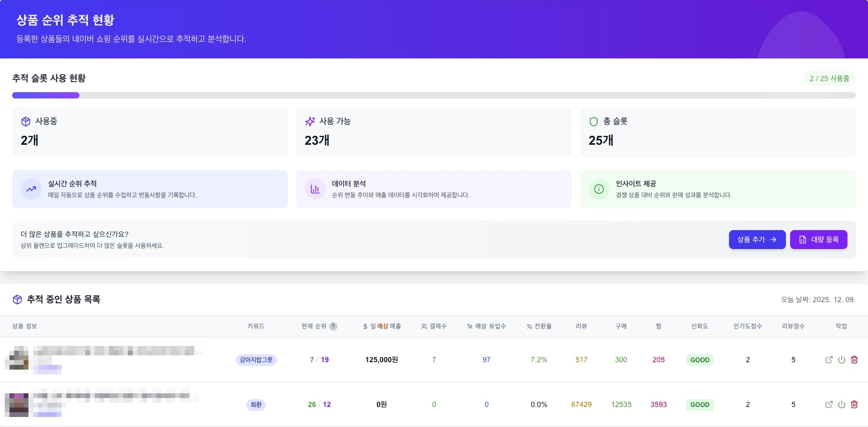
Task: Click the purchase count 12535
Action: point(621,404)
